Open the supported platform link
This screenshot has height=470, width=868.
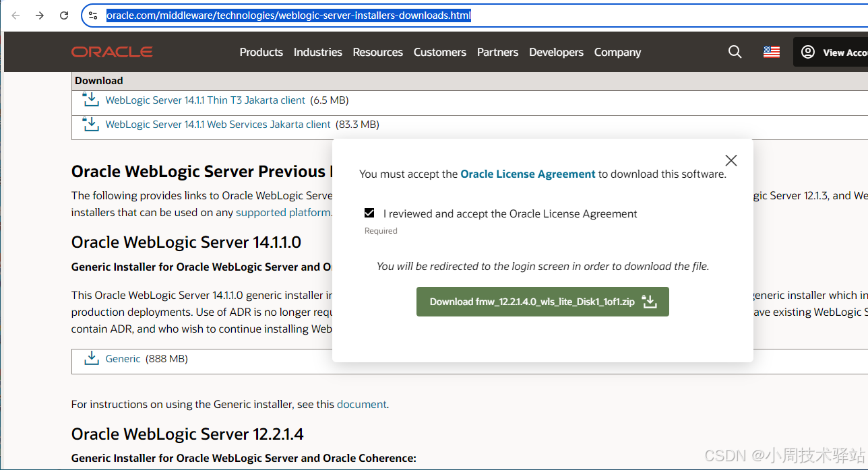coord(283,212)
